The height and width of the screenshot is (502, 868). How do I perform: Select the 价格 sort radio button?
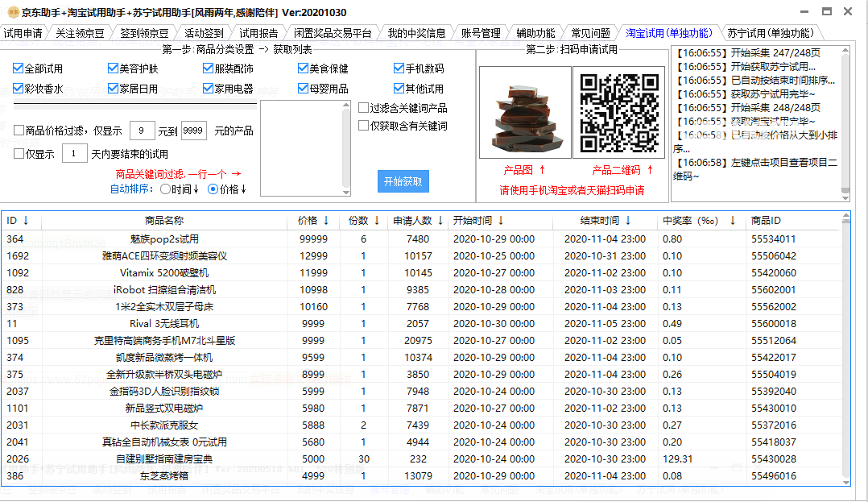pyautogui.click(x=213, y=189)
